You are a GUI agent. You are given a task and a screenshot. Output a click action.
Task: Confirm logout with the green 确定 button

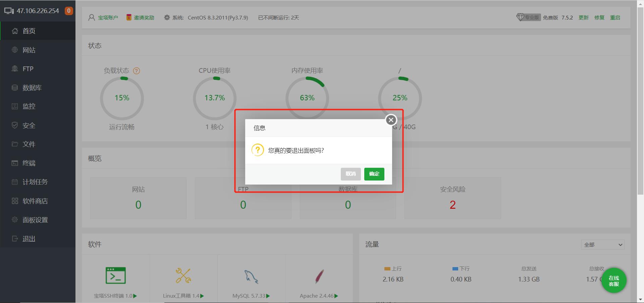tap(374, 174)
